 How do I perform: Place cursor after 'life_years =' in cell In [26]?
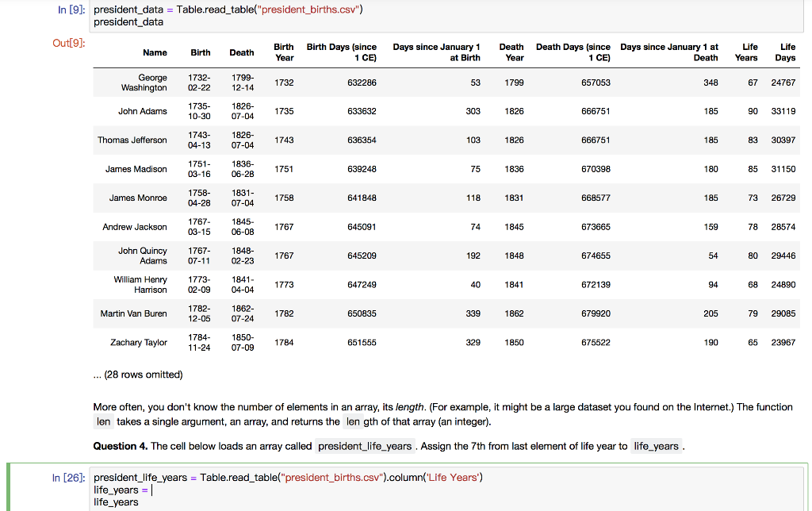point(151,490)
